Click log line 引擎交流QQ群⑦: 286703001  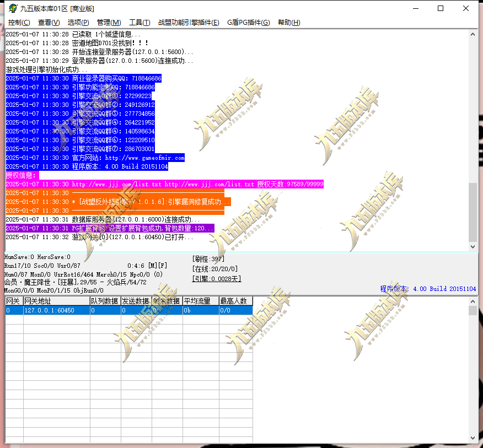(80, 149)
